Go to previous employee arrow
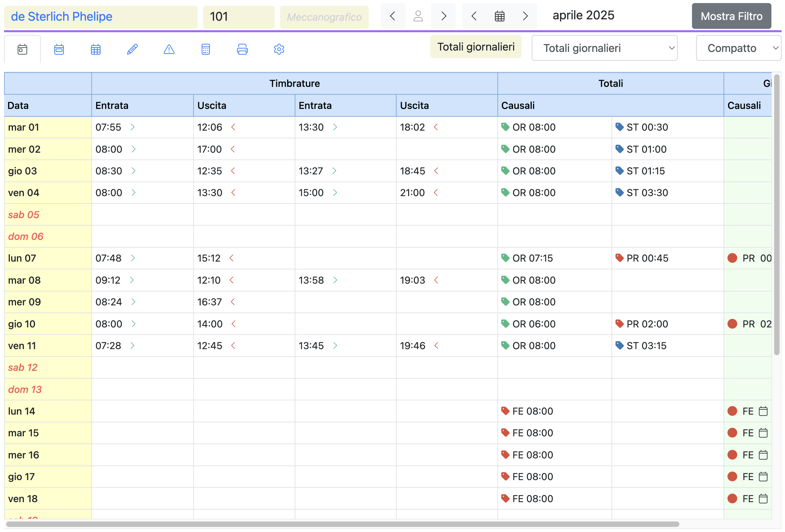 393,16
